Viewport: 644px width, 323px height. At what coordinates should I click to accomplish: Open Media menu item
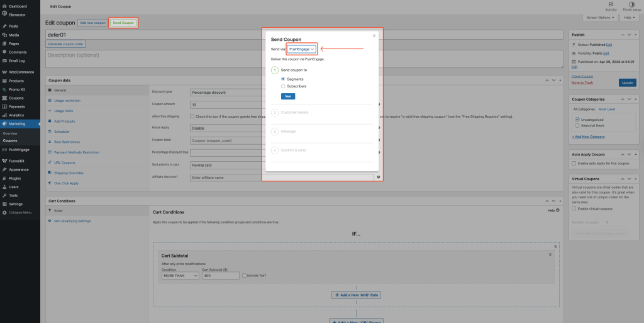click(x=14, y=35)
